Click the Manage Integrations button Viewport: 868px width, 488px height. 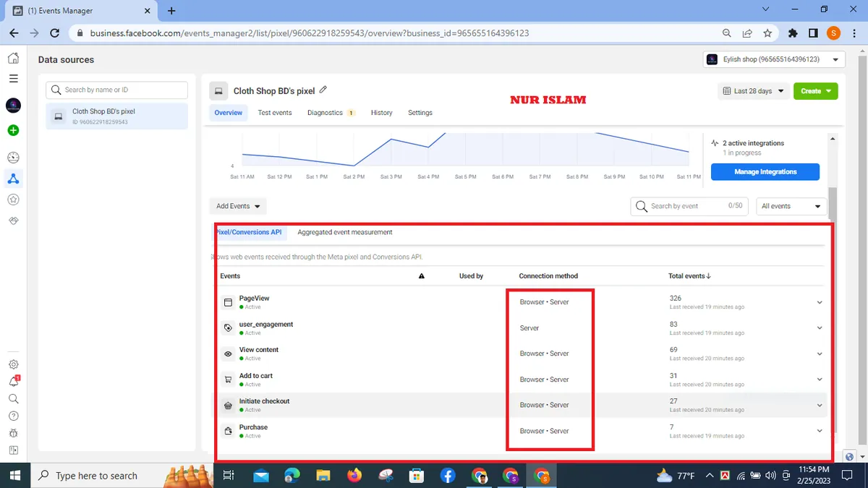point(765,171)
